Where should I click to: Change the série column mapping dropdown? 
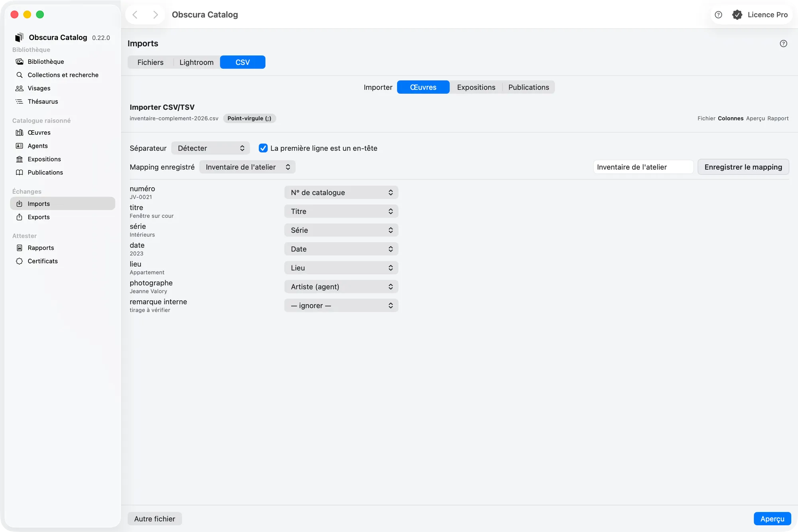(x=341, y=230)
